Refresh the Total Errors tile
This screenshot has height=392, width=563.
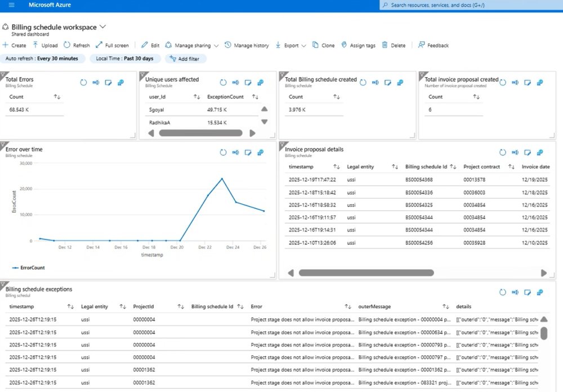point(83,83)
